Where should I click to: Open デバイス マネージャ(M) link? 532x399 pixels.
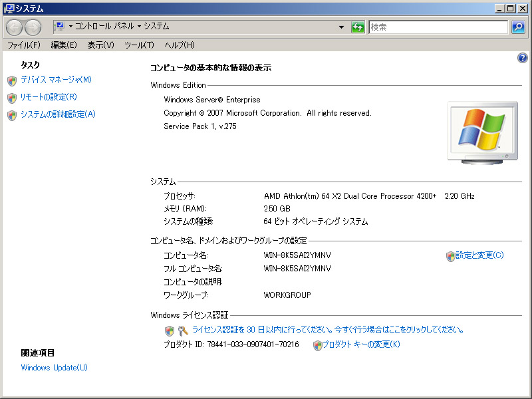tap(56, 80)
